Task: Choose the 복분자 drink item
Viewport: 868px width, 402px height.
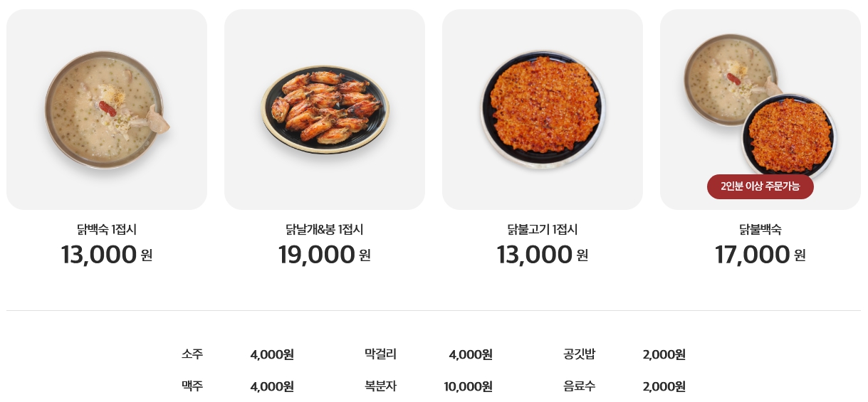Action: [380, 386]
